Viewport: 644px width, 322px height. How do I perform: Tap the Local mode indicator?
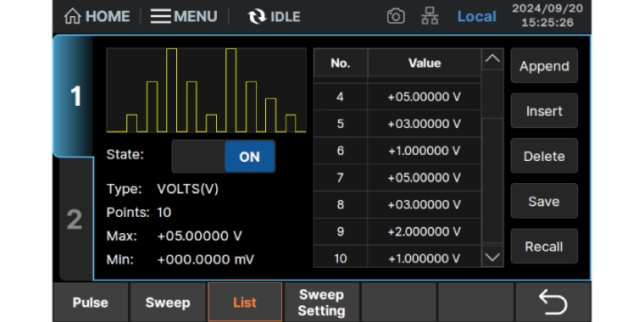[x=476, y=16]
